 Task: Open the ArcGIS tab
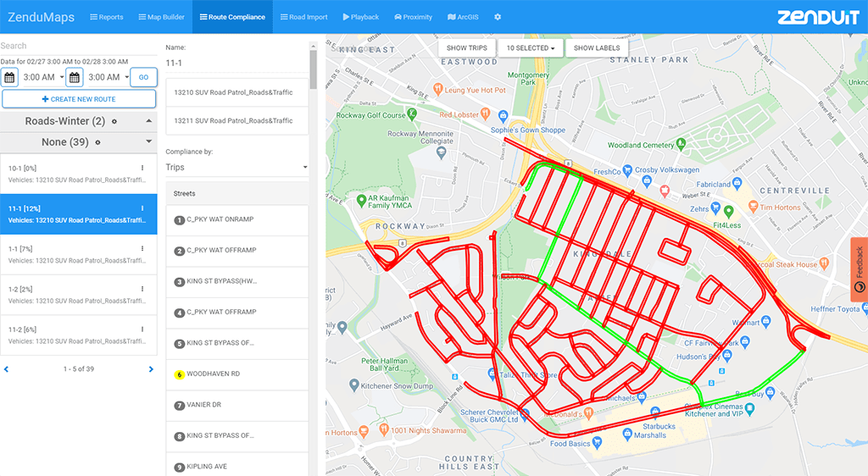[463, 17]
